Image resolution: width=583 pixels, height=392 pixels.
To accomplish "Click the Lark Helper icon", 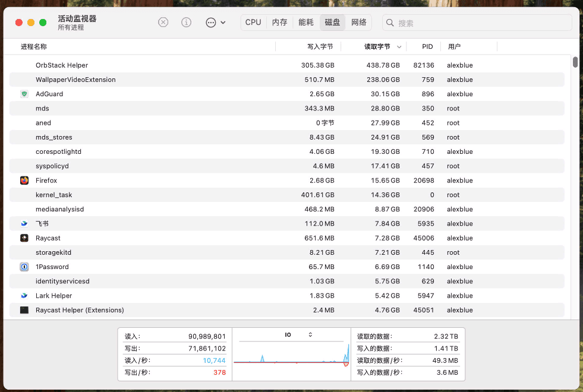I will point(24,296).
